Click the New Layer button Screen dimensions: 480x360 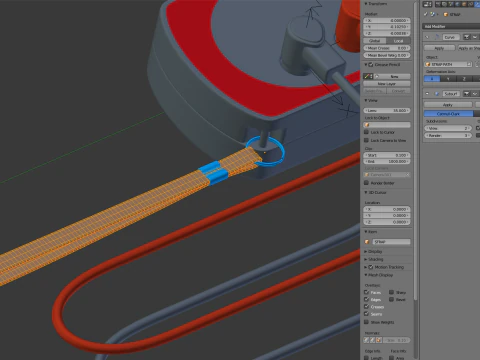[387, 84]
